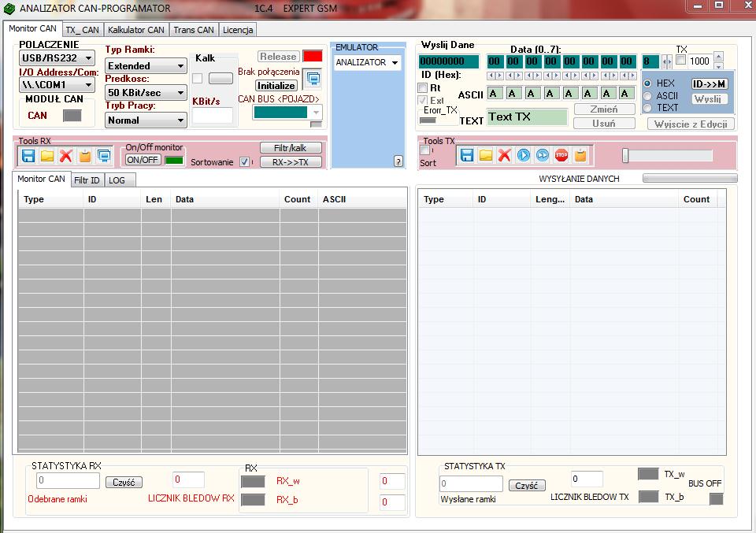
Task: Click the monitor screens icon in Tools RX
Action: pyautogui.click(x=104, y=156)
